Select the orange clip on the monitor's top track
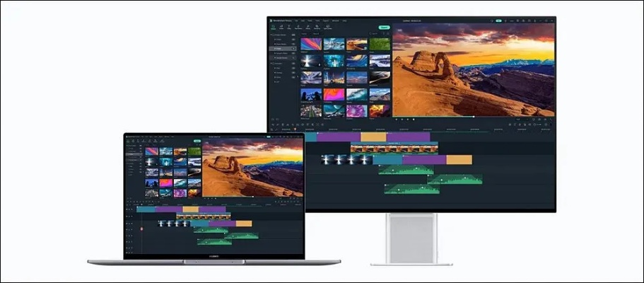The width and height of the screenshot is (644, 283). coord(373,137)
